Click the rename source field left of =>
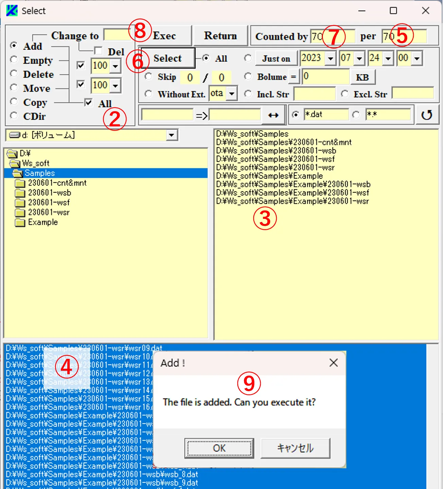 (x=167, y=115)
